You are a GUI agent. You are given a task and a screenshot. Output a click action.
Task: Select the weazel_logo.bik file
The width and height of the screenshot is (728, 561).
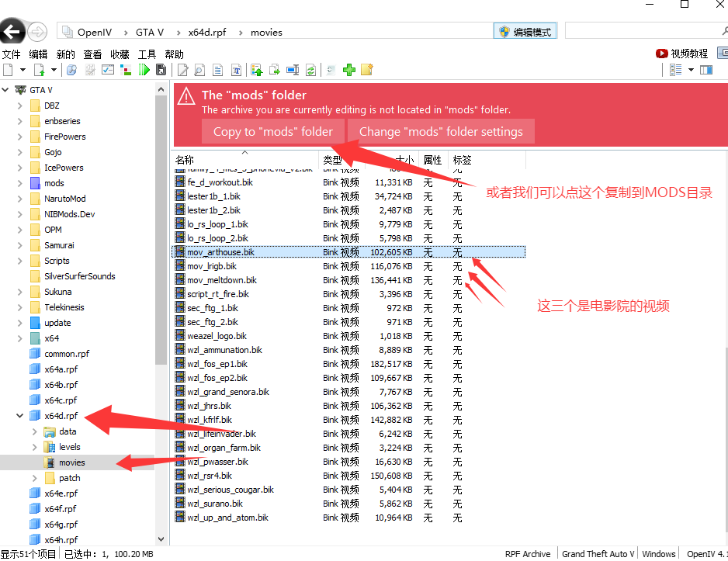click(217, 336)
